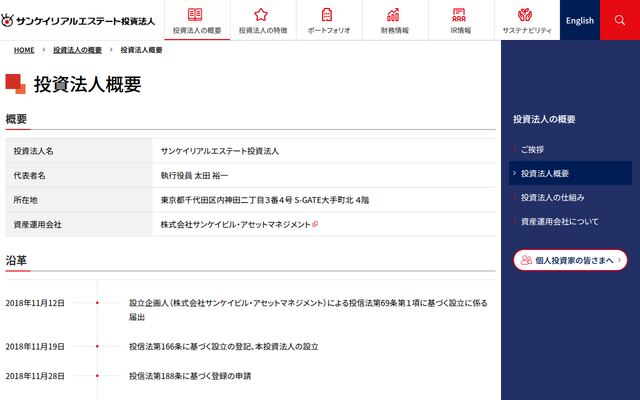Click people icon in 個人投資家の皆さまへ button
This screenshot has width=640, height=400.
pos(526,260)
